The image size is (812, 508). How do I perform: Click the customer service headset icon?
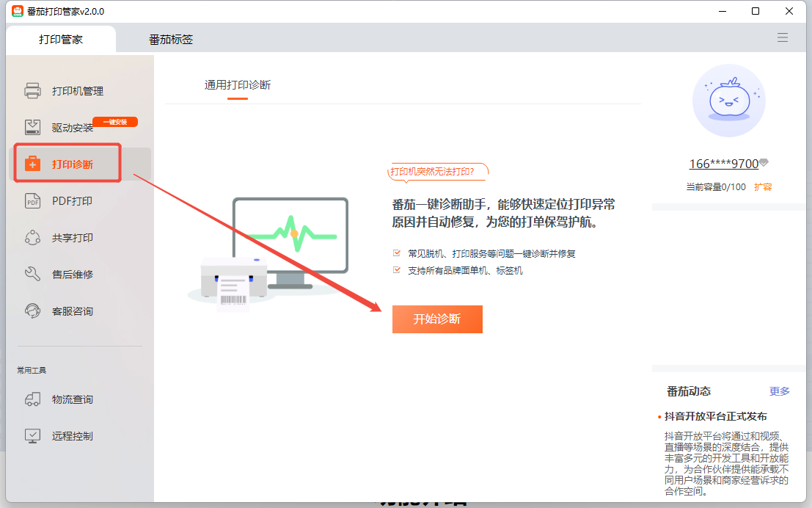[x=32, y=311]
